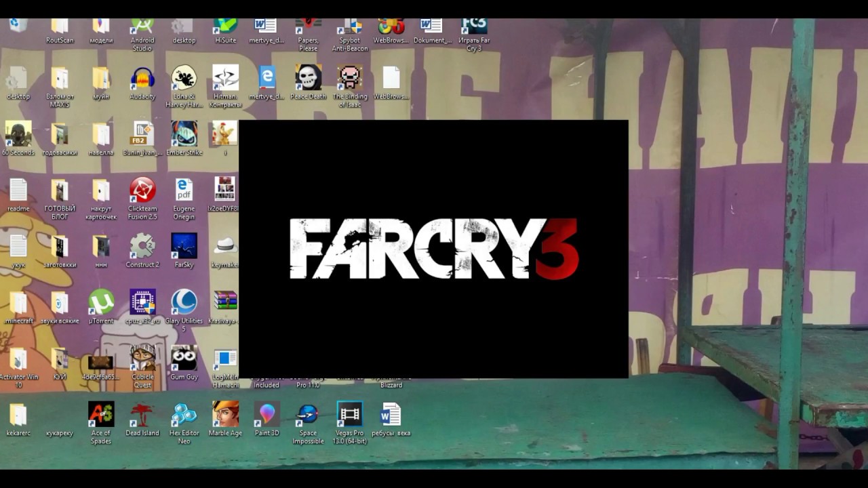Select the навелла folder icon
868x488 pixels.
click(101, 139)
